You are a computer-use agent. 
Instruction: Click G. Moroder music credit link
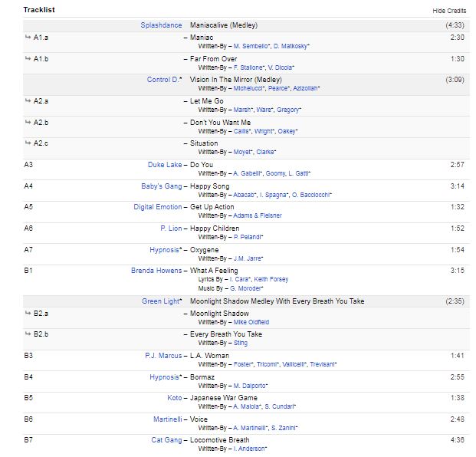click(247, 288)
